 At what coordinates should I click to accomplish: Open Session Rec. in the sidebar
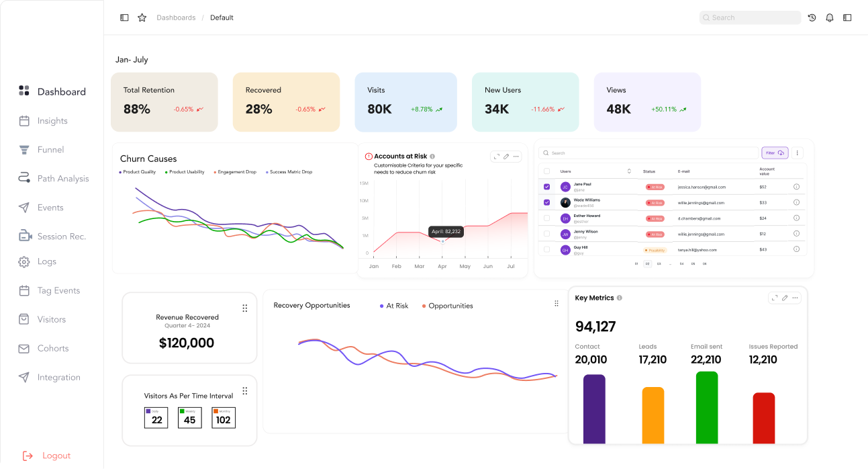pyautogui.click(x=66, y=236)
